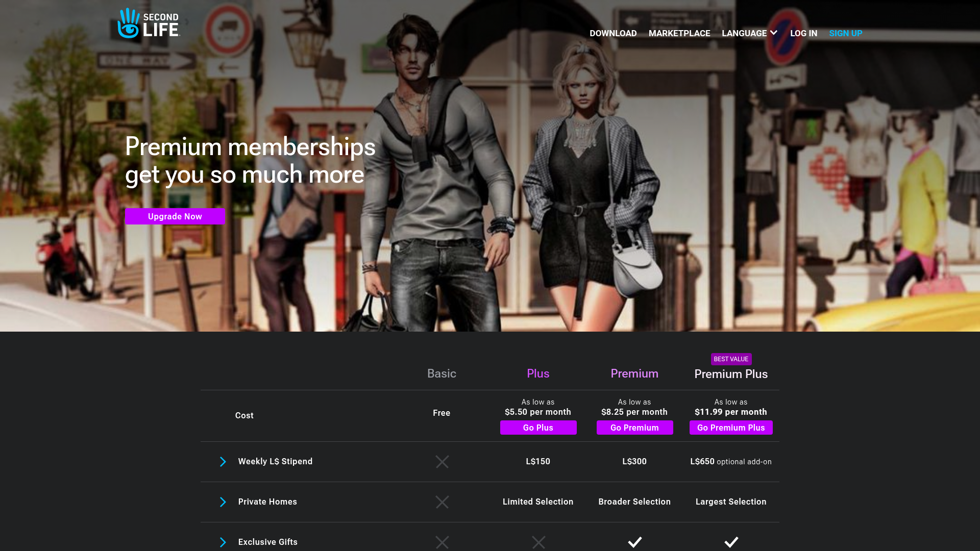Expand the Exclusive Gifts row chevron
The image size is (980, 551).
pos(223,542)
